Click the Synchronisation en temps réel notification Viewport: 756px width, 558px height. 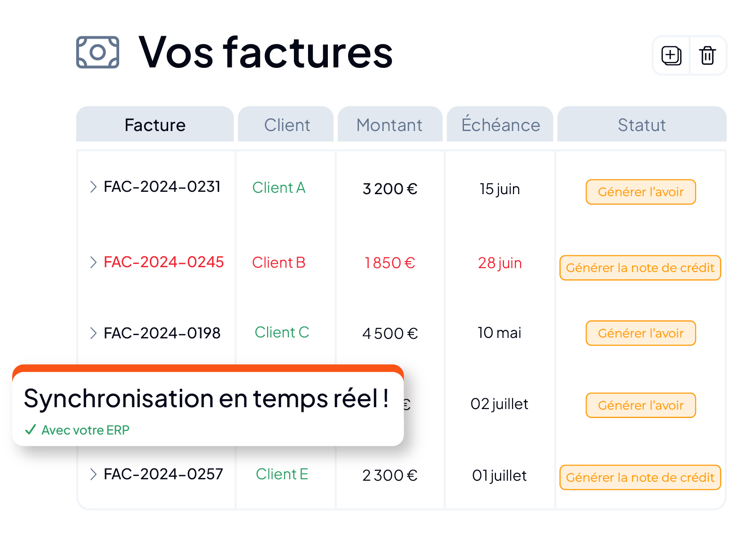[208, 405]
